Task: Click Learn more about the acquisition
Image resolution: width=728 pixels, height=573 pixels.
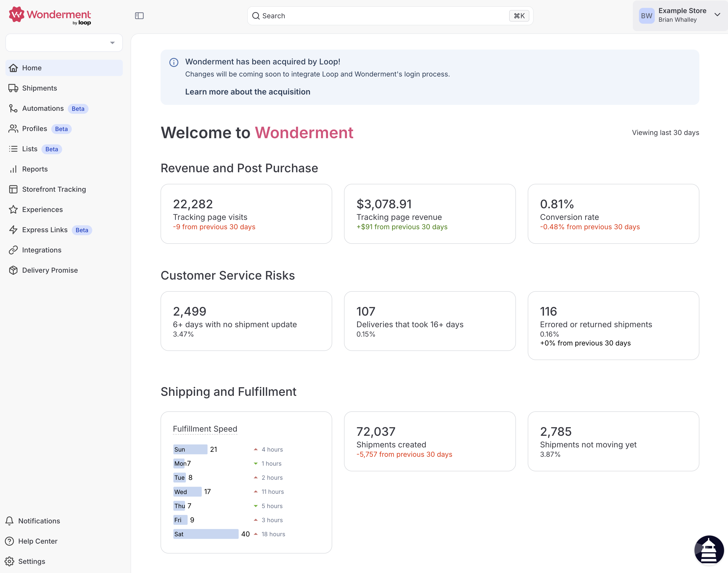Action: point(248,92)
